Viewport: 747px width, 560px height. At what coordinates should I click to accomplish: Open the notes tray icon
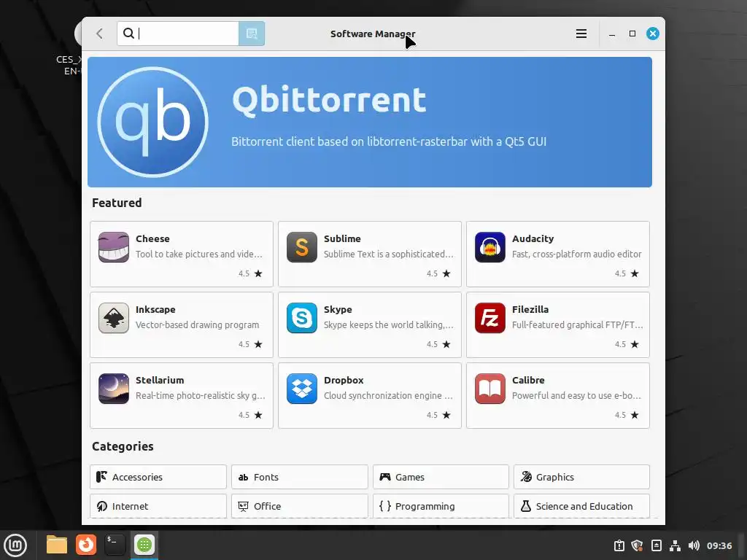point(656,545)
